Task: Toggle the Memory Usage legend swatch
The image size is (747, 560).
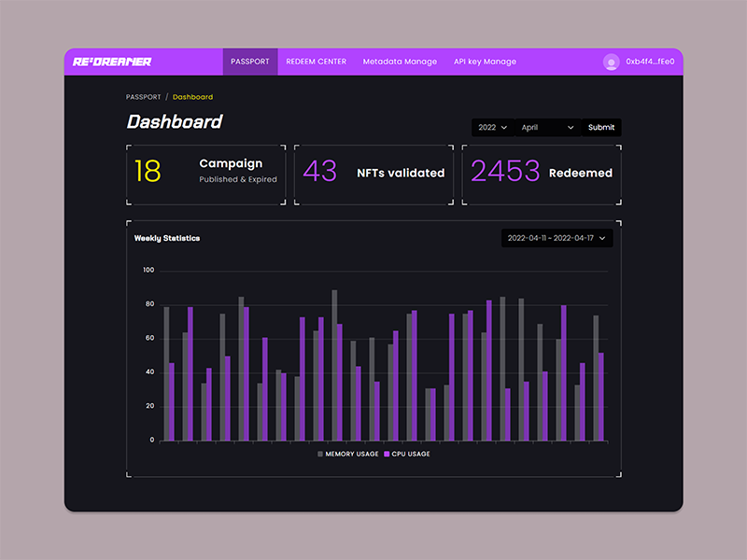Action: pyautogui.click(x=320, y=454)
